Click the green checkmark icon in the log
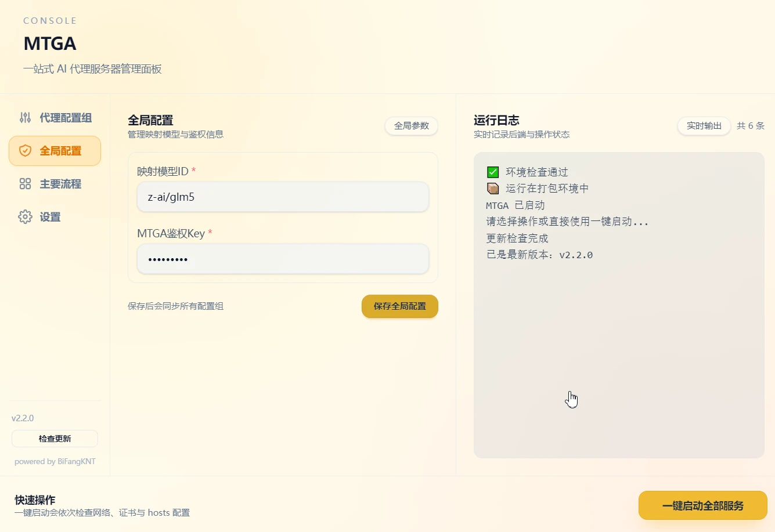The width and height of the screenshot is (775, 532). click(493, 172)
